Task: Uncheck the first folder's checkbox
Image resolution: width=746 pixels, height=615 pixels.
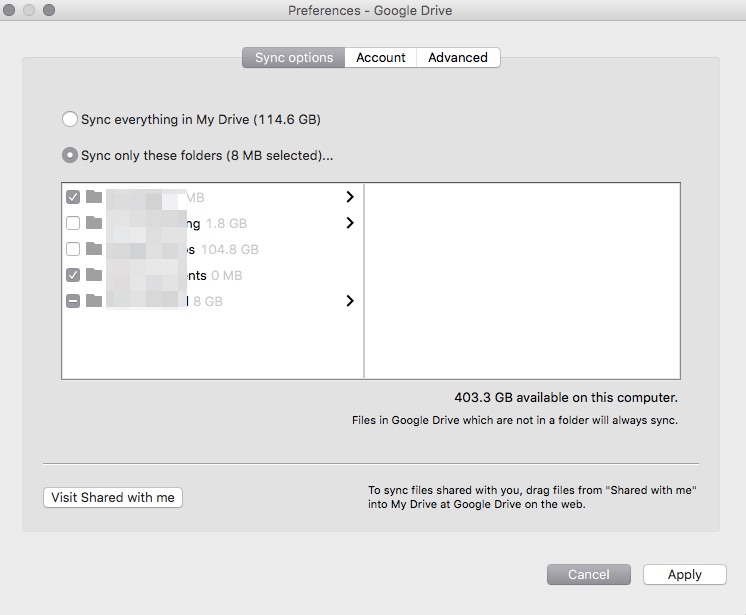Action: (x=73, y=197)
